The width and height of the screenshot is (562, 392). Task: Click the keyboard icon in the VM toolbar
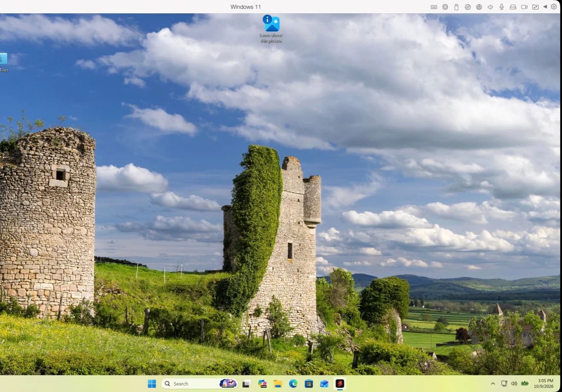pos(434,7)
